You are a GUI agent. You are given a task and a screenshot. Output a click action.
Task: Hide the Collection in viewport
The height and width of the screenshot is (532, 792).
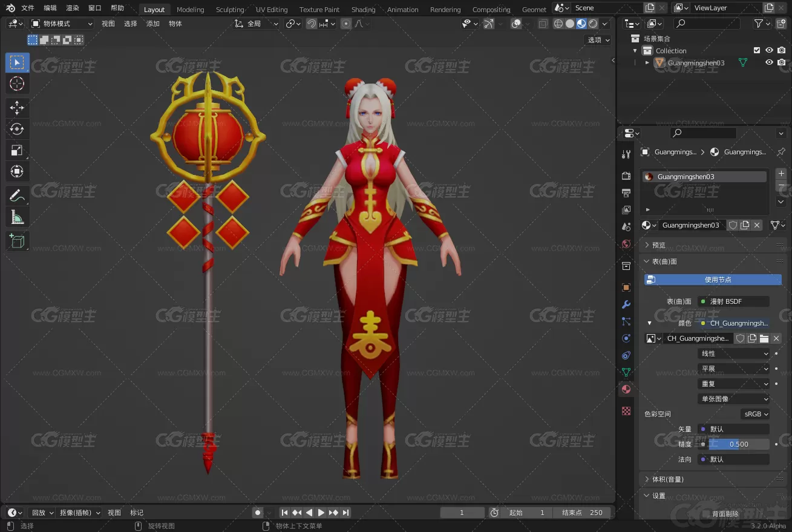(769, 51)
